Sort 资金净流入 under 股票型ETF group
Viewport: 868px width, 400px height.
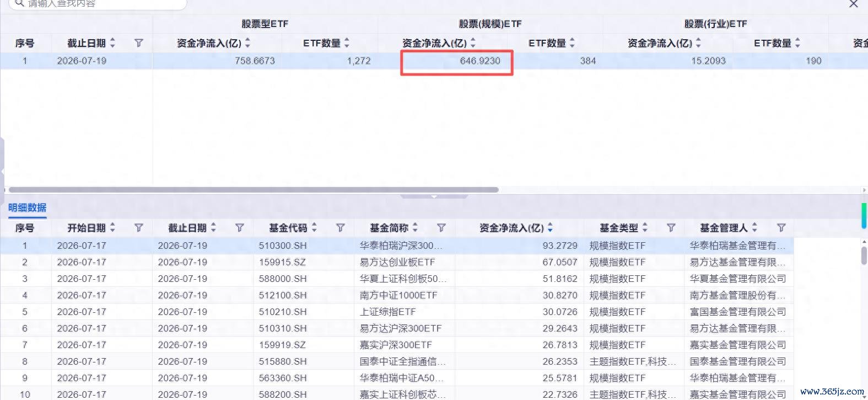tap(247, 43)
